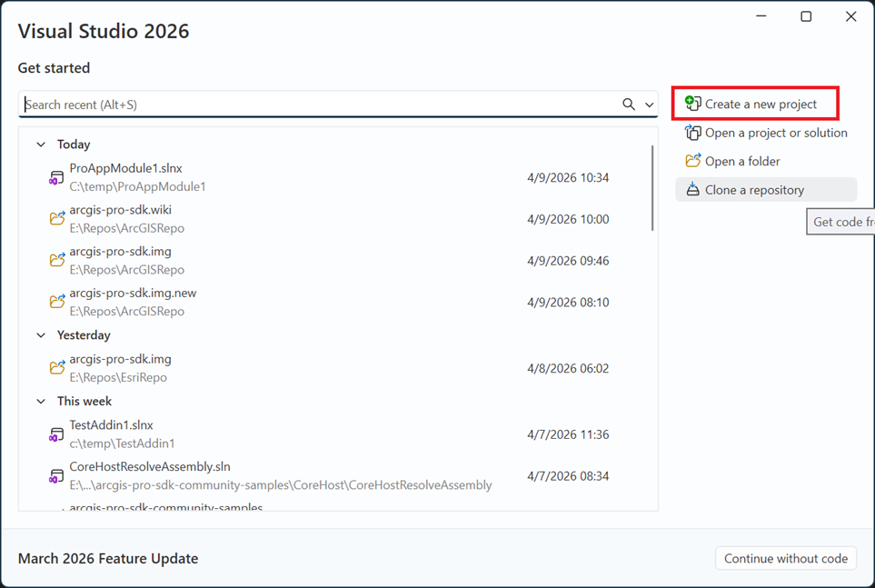Click the search magnifier icon
The height and width of the screenshot is (588, 875).
pyautogui.click(x=629, y=105)
